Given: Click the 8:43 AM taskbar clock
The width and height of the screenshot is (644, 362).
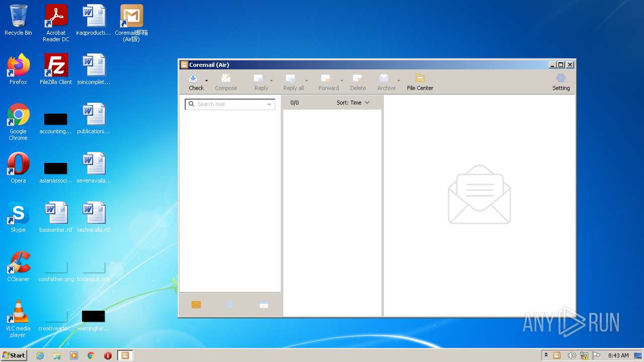Looking at the screenshot, I should coord(618,355).
